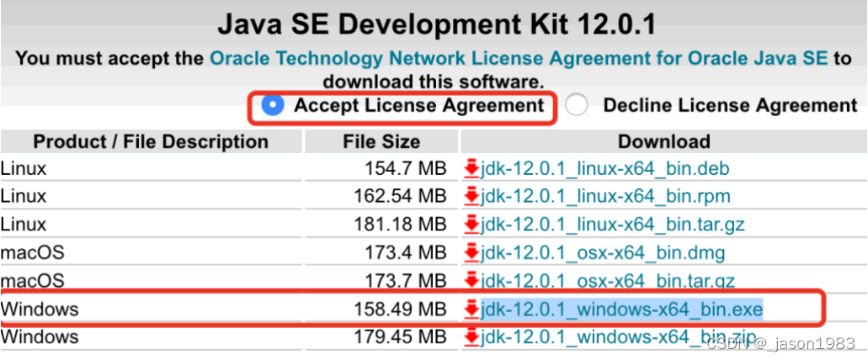Click the Product / File Description column header
This screenshot has width=868, height=360.
tap(152, 141)
